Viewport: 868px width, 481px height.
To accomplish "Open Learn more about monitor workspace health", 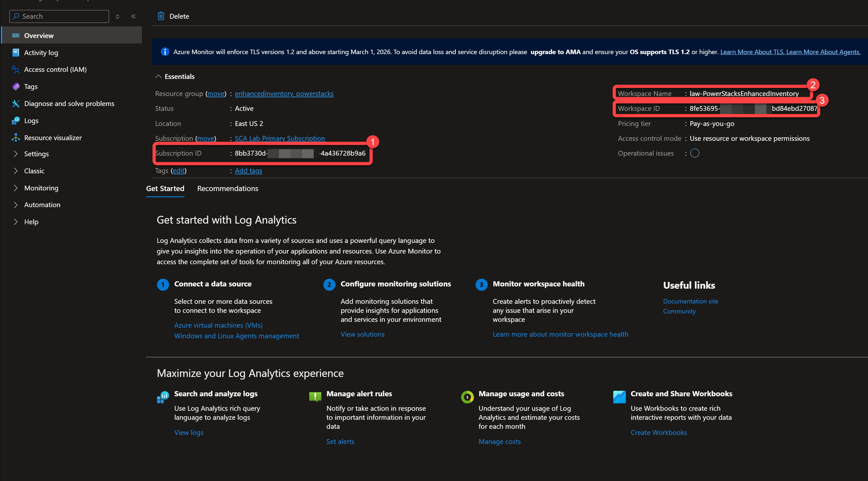I will [x=560, y=334].
